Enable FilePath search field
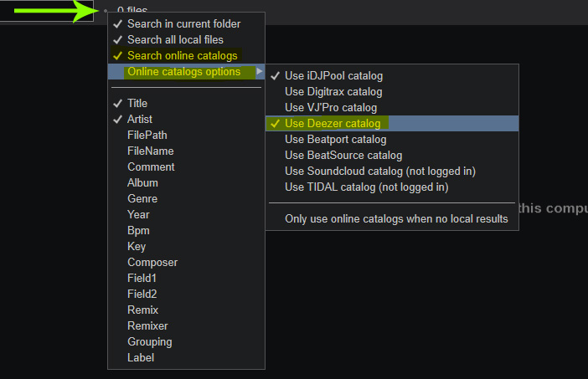Viewport: 588px width, 379px height. 186,135
